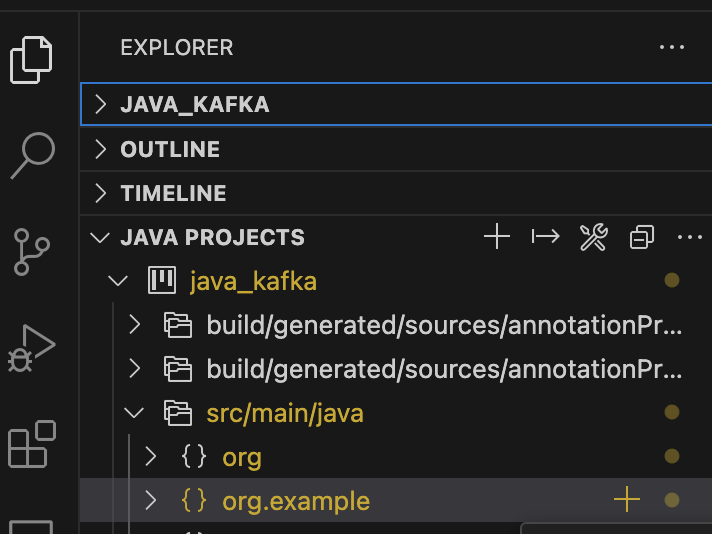The width and height of the screenshot is (712, 534).
Task: Click the OUTLINE header text
Action: tap(170, 149)
